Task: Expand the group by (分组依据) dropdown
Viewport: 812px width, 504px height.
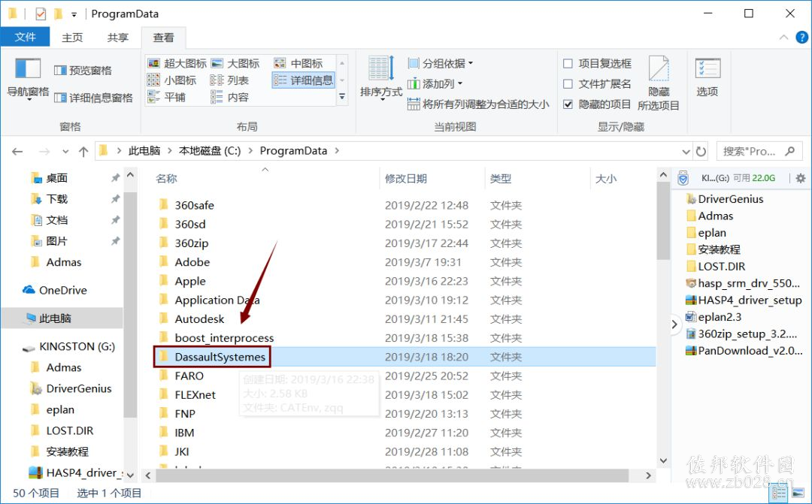Action: 440,63
